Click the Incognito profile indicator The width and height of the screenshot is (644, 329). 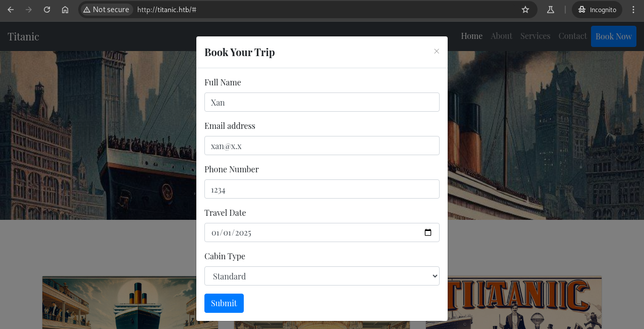click(x=597, y=10)
